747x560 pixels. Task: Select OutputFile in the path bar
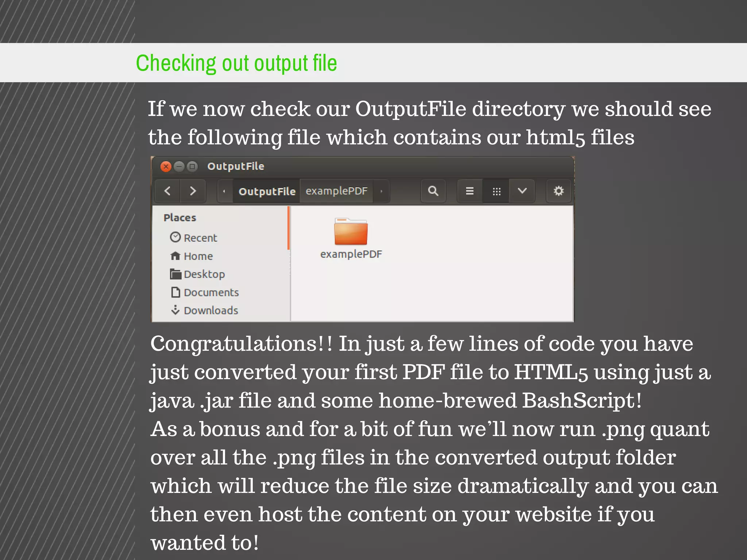[267, 191]
